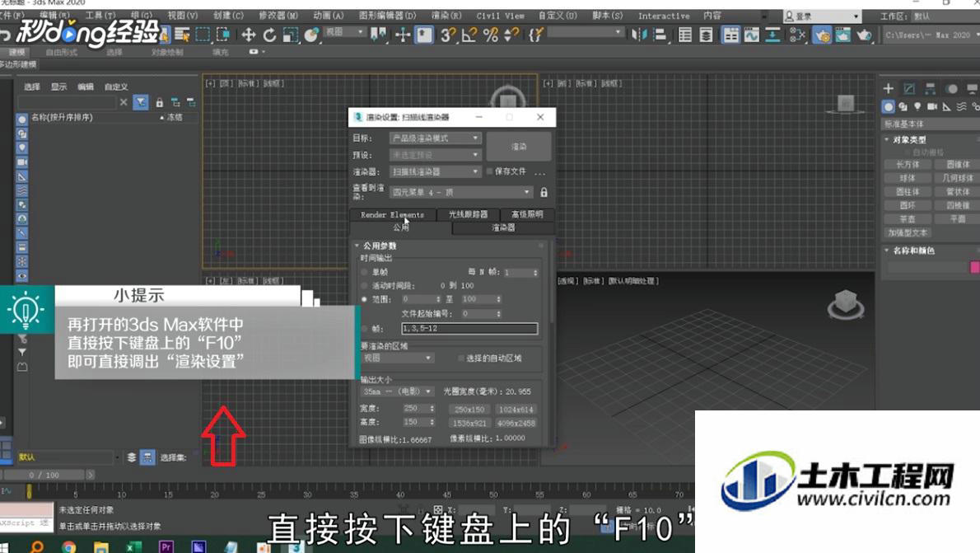Choose the 1024x614 size preset
Image resolution: width=980 pixels, height=553 pixels.
[516, 410]
